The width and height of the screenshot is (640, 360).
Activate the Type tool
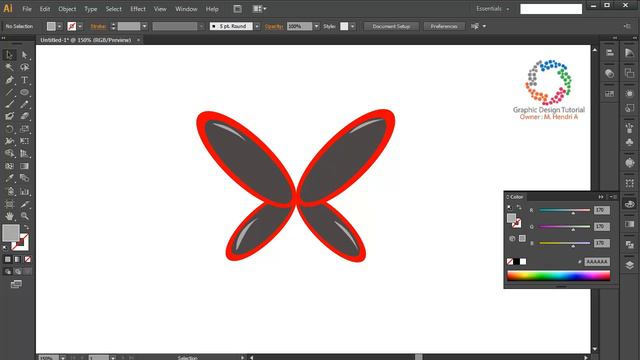pyautogui.click(x=24, y=80)
